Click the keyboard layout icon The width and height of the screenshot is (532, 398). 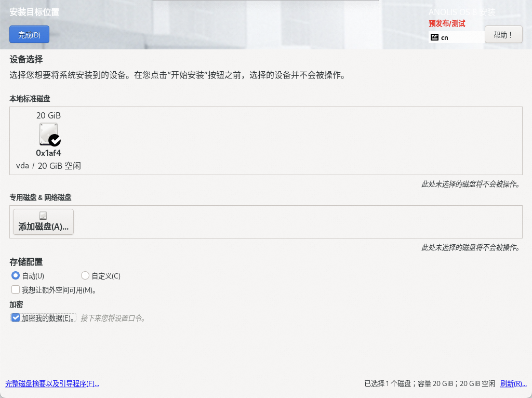point(435,37)
